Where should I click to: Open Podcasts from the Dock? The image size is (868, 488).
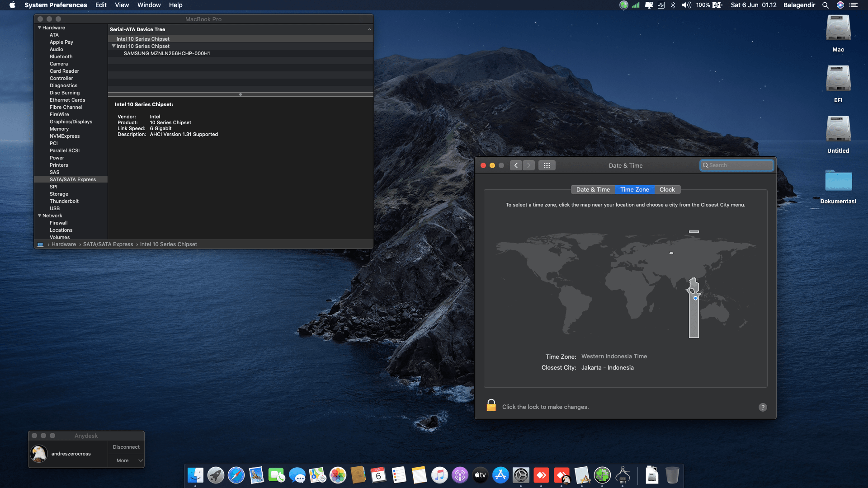[x=460, y=475]
